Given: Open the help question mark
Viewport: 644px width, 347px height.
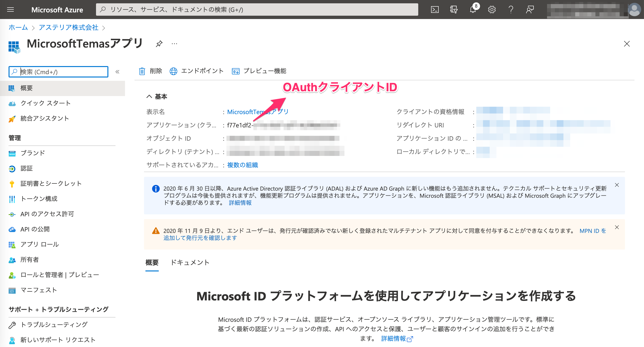Looking at the screenshot, I should (511, 10).
